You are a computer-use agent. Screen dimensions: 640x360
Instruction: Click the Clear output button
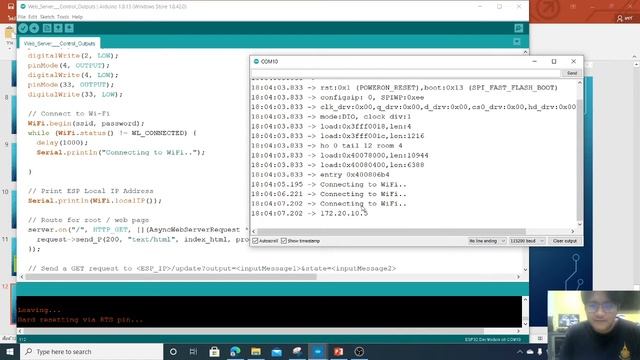point(564,241)
